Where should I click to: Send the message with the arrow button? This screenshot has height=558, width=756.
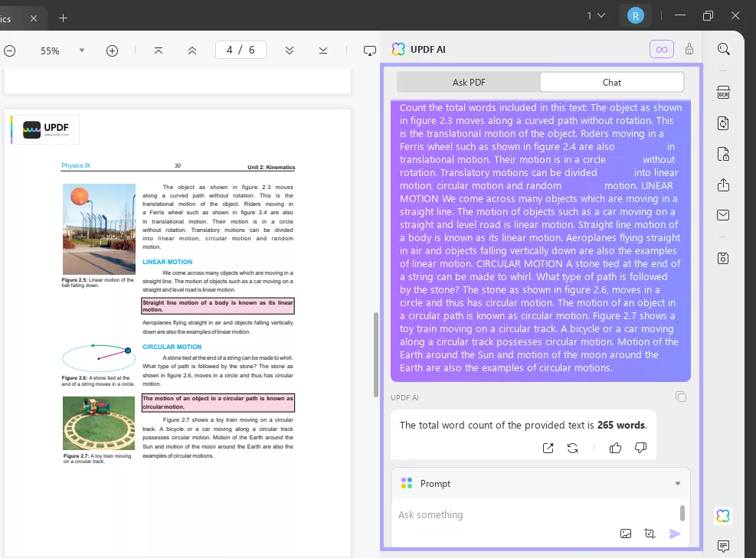(675, 534)
